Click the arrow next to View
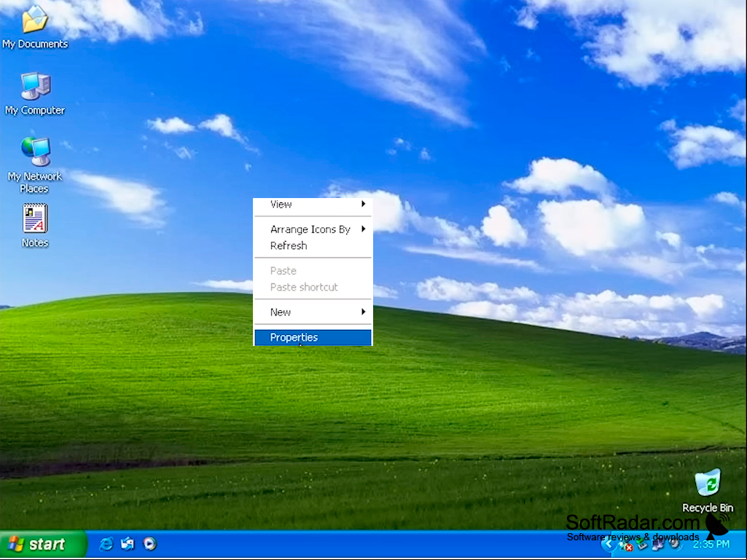This screenshot has height=560, width=747. coord(364,205)
